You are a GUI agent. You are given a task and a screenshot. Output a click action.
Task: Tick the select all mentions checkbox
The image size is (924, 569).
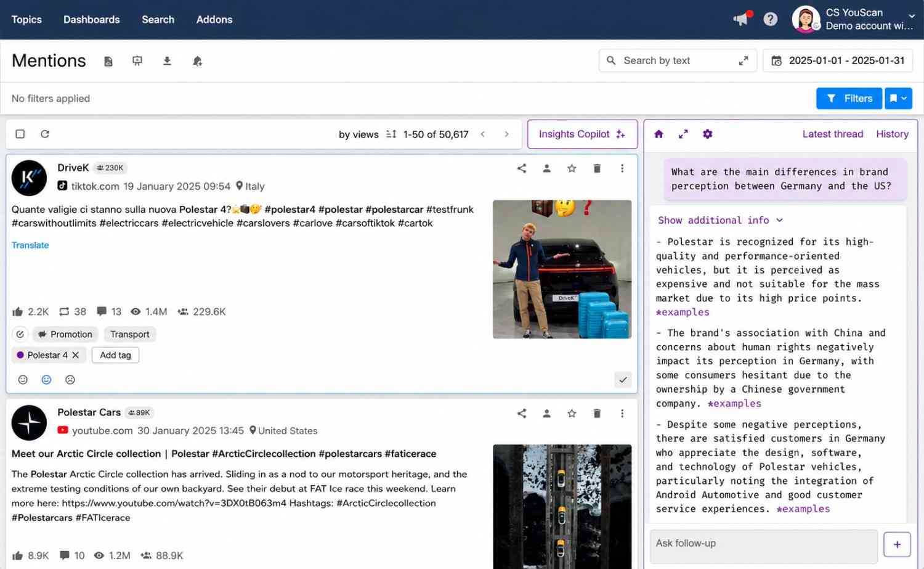20,134
